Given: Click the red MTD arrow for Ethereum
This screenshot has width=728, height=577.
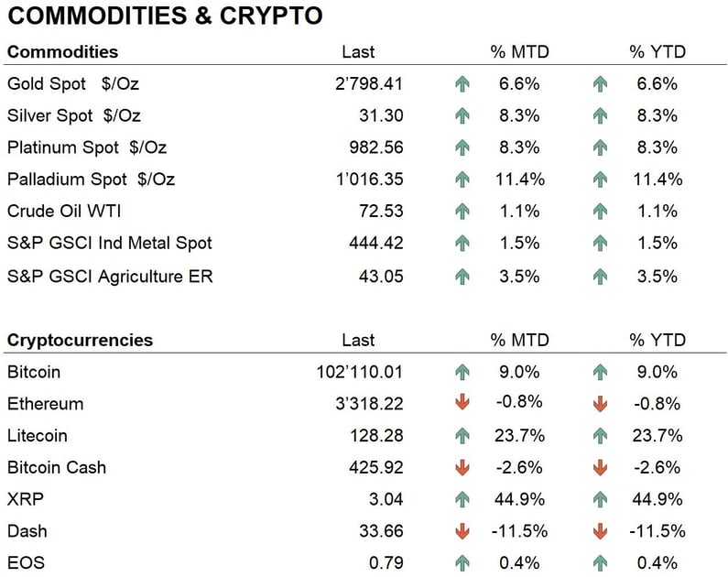Looking at the screenshot, I should click(462, 404).
